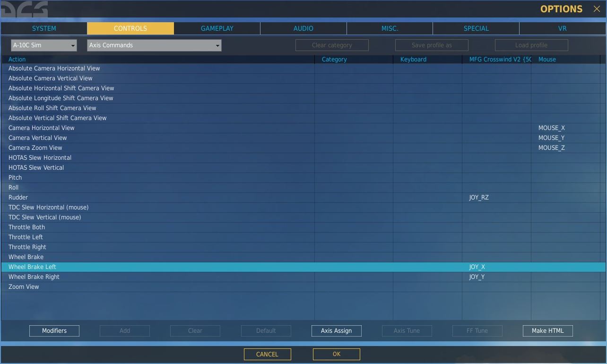
Task: Switch to the GAMEPLAY tab
Action: coord(217,28)
